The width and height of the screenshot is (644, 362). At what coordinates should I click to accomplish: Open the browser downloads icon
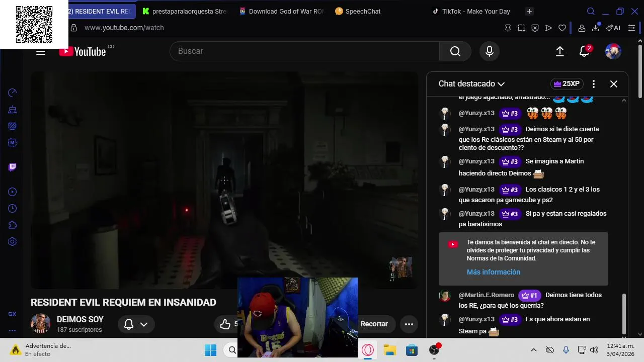596,28
